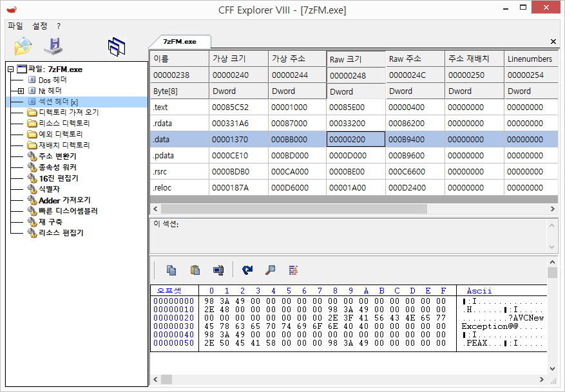Click the Raw 크기 cell 00000200
This screenshot has width=565, height=392.
pyautogui.click(x=356, y=139)
